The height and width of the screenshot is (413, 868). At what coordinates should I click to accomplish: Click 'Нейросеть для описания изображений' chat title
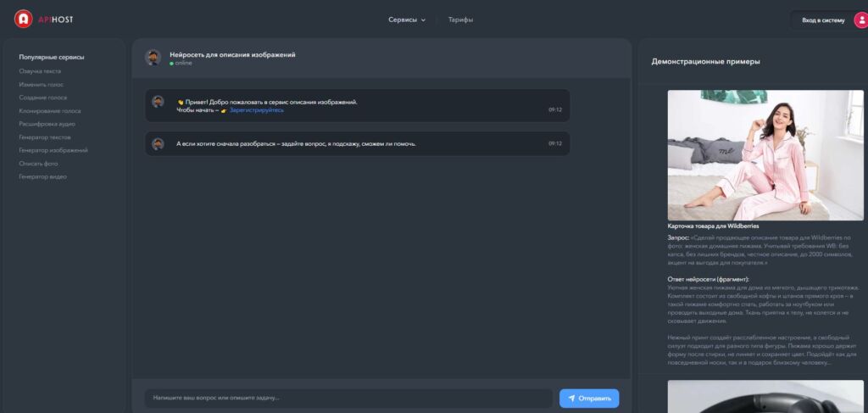tap(232, 55)
